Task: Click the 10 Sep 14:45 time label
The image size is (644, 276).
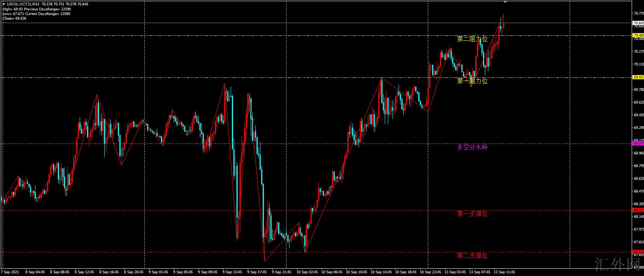Action: (x=381, y=272)
